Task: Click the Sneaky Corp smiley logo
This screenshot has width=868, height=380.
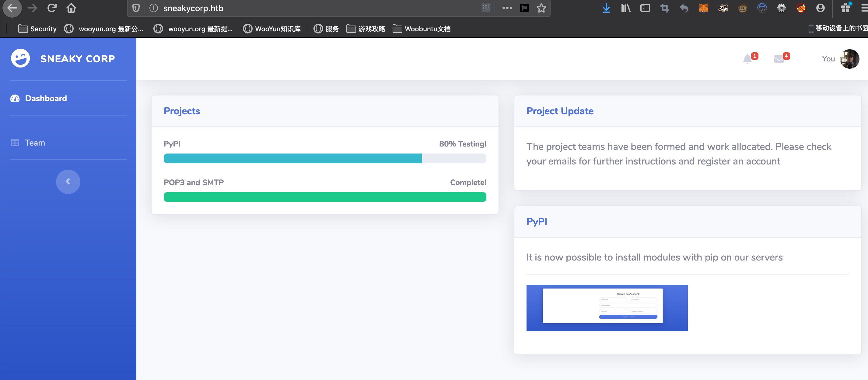Action: [20, 59]
